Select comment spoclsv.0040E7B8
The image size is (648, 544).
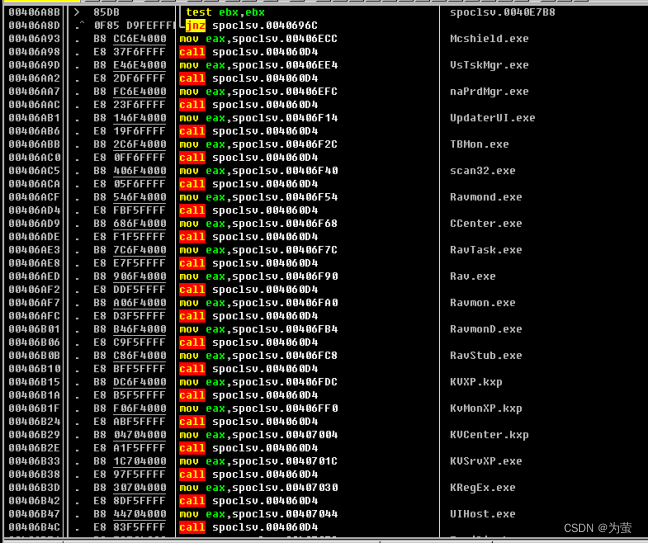(503, 12)
